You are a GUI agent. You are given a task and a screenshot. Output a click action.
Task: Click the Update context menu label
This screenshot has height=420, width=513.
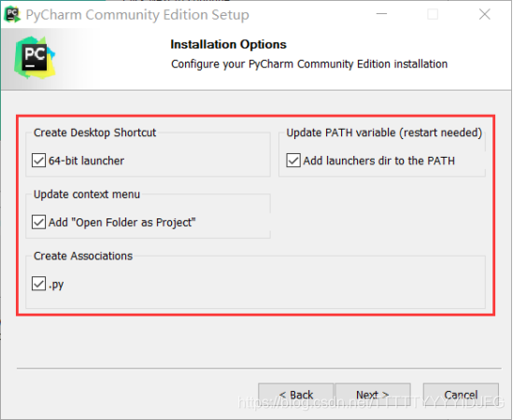87,194
